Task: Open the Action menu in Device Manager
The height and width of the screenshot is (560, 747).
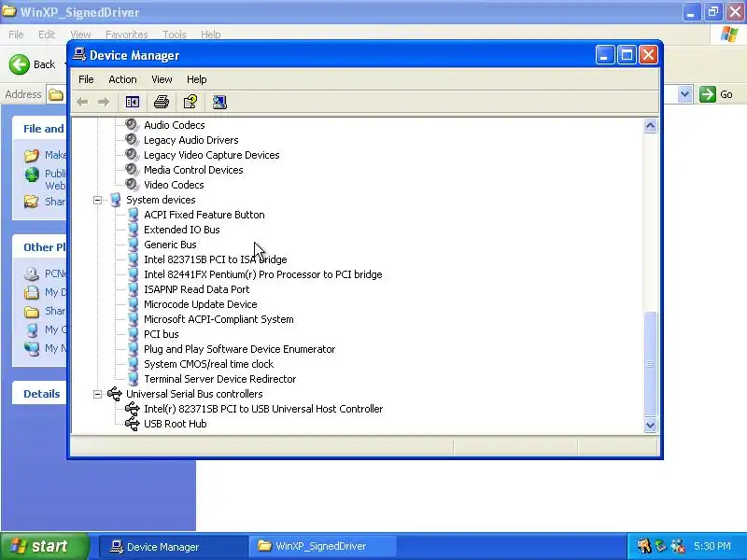Action: pyautogui.click(x=122, y=79)
